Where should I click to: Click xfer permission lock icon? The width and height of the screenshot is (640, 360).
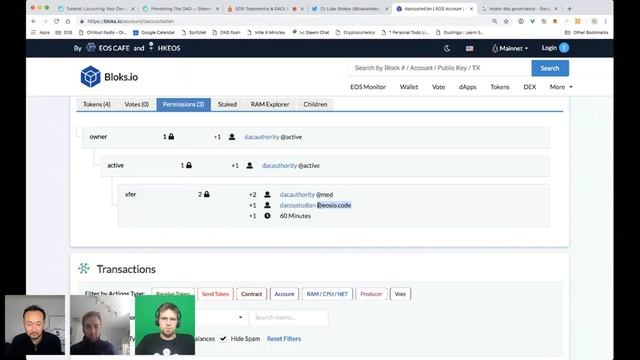(207, 194)
